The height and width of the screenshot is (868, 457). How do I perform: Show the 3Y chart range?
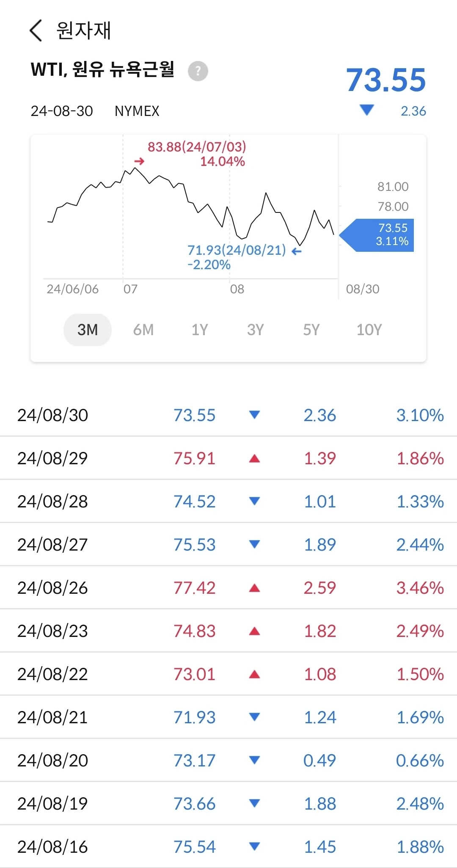click(x=256, y=330)
